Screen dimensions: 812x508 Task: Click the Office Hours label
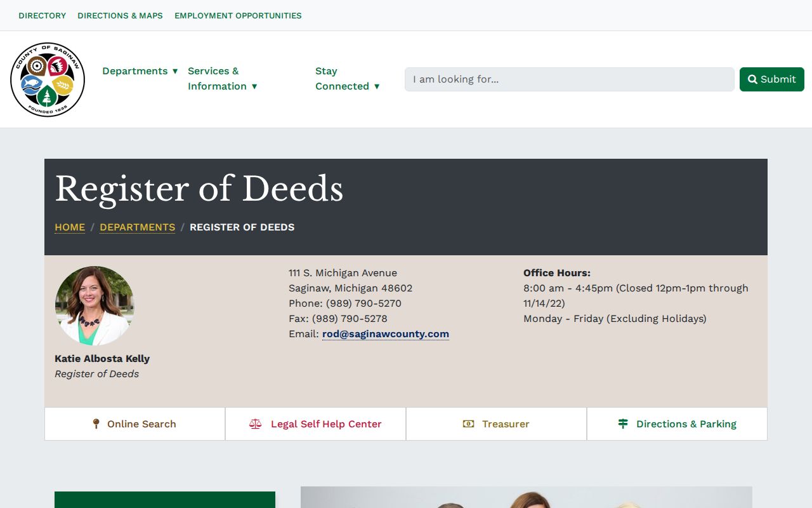point(557,273)
